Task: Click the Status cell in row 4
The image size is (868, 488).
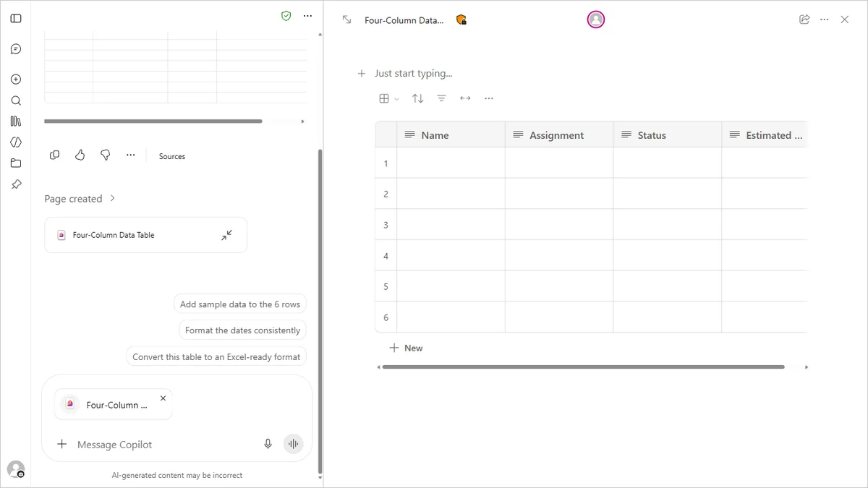Action: 668,256
